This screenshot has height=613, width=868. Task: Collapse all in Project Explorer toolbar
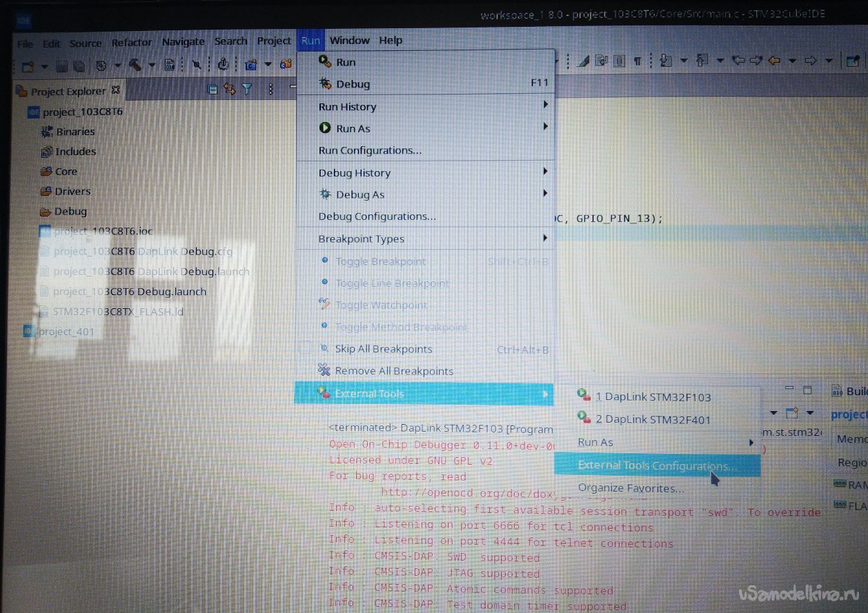(213, 89)
